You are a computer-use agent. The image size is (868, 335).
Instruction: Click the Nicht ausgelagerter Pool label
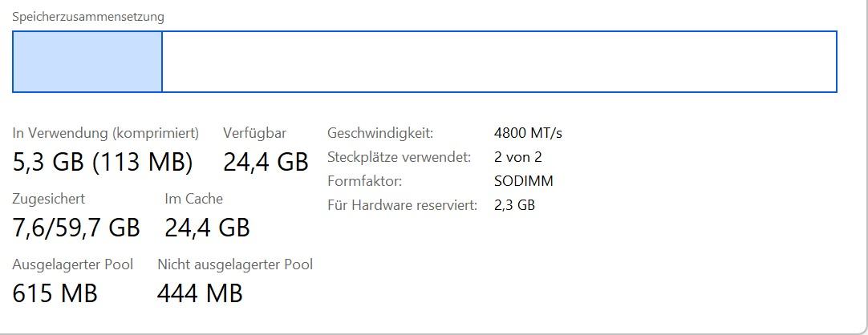tap(235, 264)
